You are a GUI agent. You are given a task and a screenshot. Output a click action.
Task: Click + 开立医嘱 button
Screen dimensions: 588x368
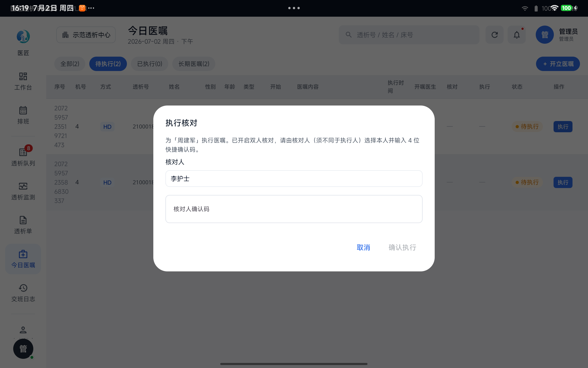click(558, 64)
